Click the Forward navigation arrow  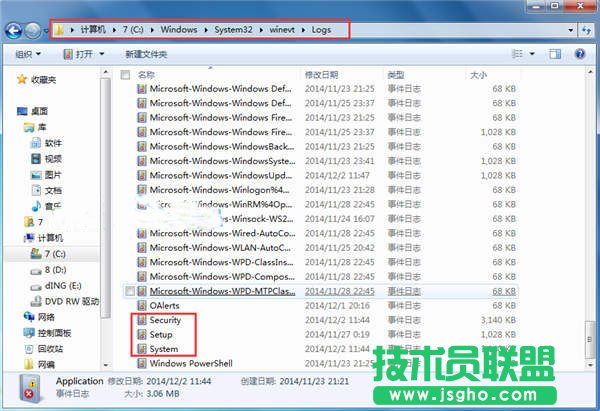(x=33, y=31)
